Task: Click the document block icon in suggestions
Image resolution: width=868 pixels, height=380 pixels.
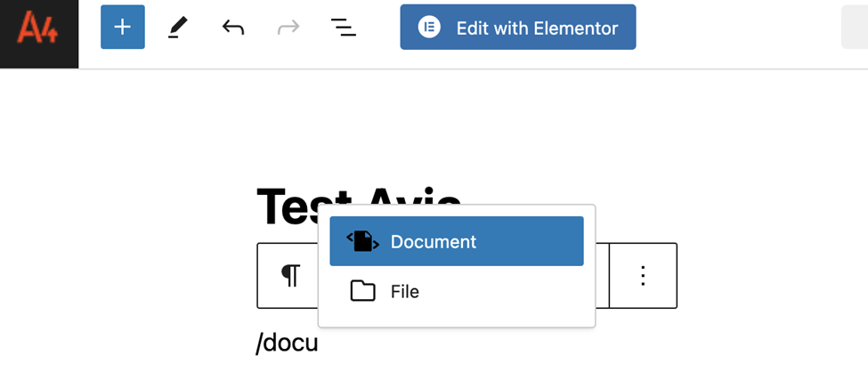Action: [x=362, y=242]
